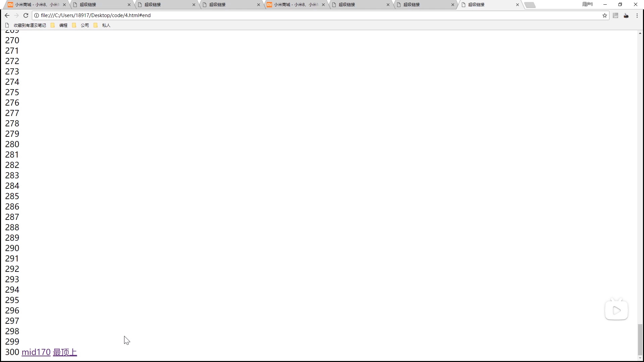Click the vertical scrollbar thumb

pos(640,339)
